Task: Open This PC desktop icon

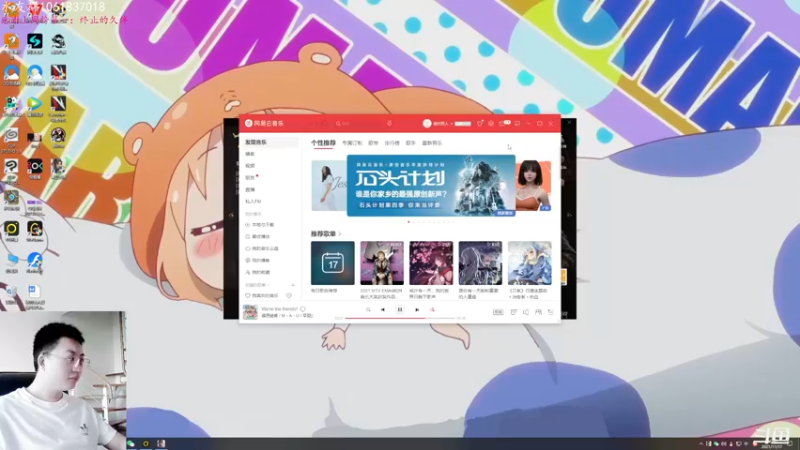Action: pyautogui.click(x=12, y=262)
